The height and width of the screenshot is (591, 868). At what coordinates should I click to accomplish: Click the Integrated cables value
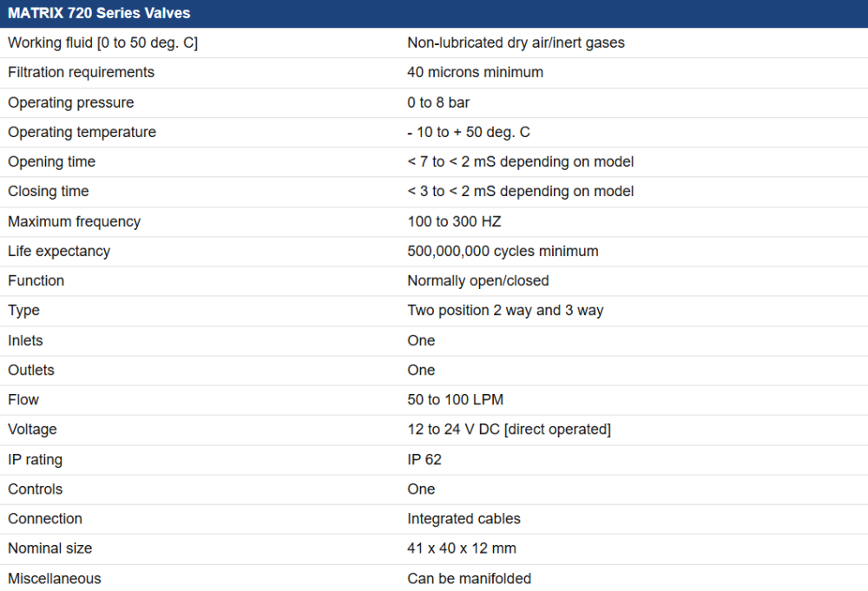pyautogui.click(x=464, y=518)
